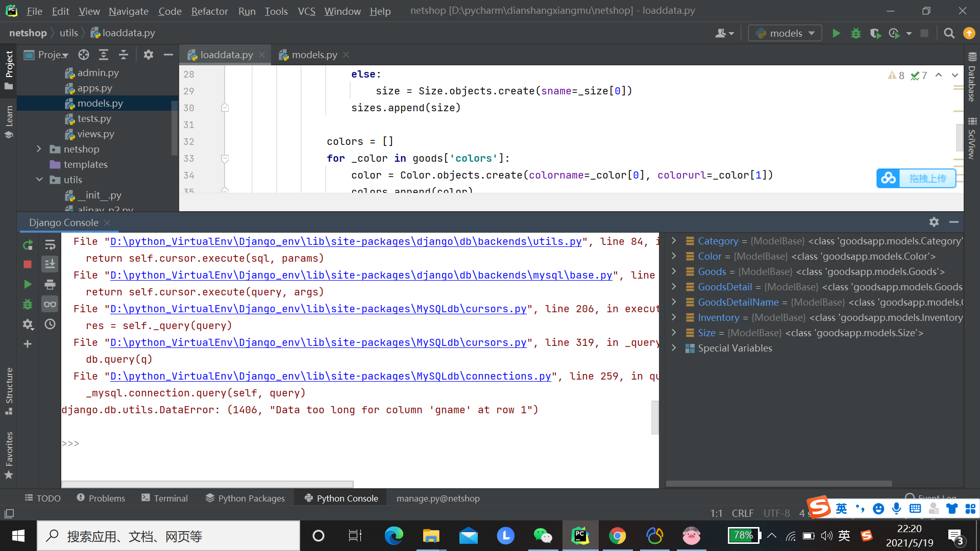The width and height of the screenshot is (980, 551).
Task: Switch to loaddata.py editor tab
Action: 226,55
